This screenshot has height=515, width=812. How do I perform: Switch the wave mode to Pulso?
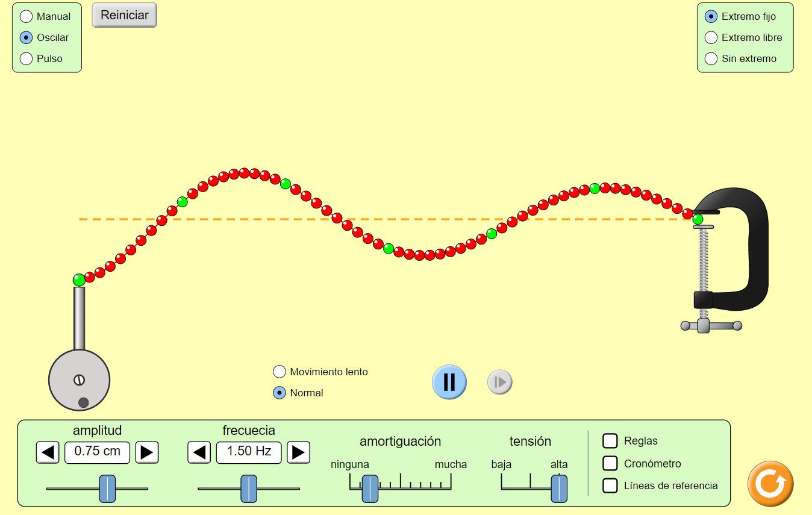[x=26, y=58]
